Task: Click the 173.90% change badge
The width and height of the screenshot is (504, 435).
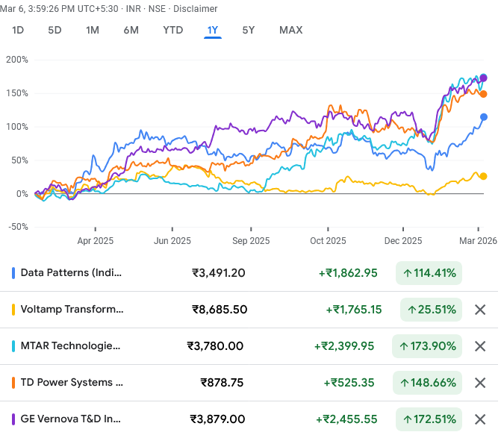Action: pos(427,346)
